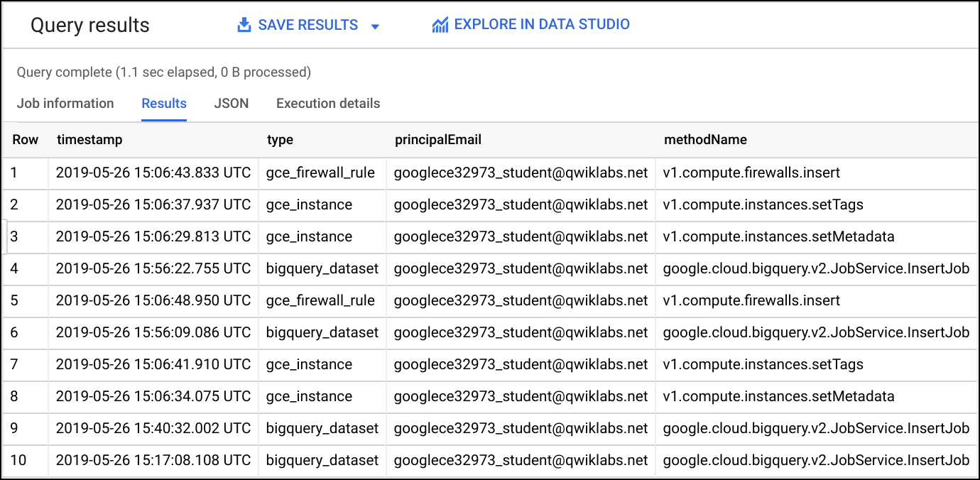
Task: Select row 3 setMetadata method cell
Action: tap(816, 236)
